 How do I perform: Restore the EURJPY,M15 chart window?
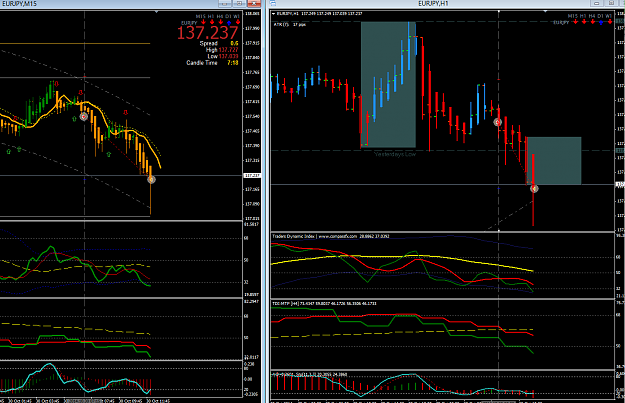coord(239,3)
